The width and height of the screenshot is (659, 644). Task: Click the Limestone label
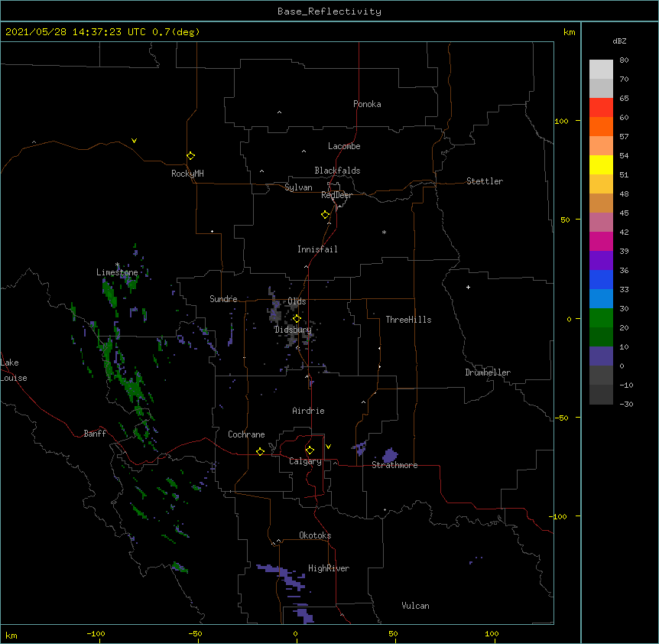117,272
